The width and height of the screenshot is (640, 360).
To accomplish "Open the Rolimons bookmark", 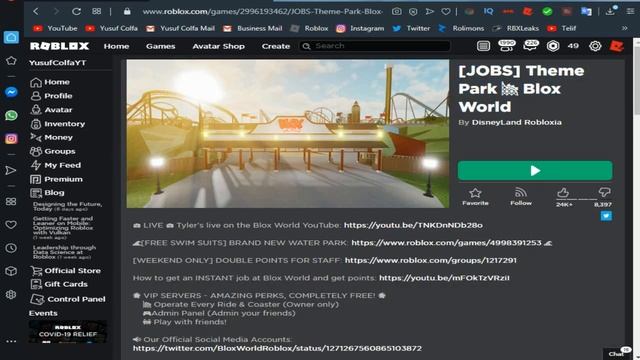I will coord(461,28).
